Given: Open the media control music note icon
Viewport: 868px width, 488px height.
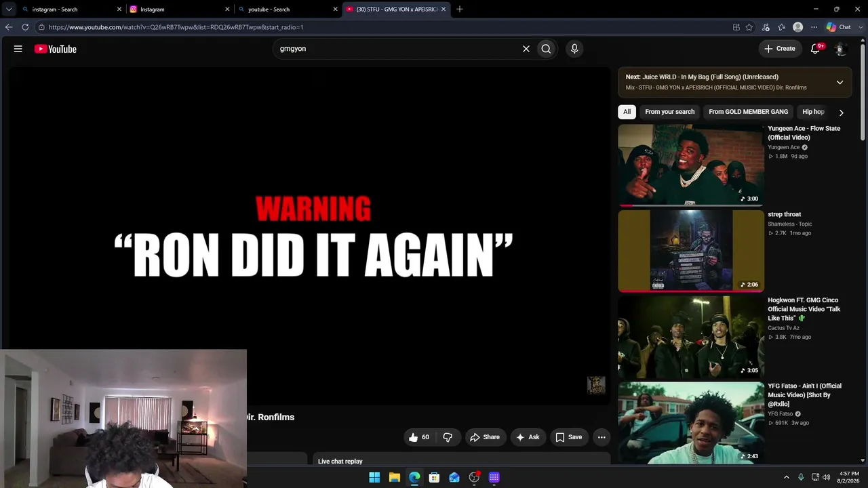Looking at the screenshot, I should pyautogui.click(x=766, y=27).
